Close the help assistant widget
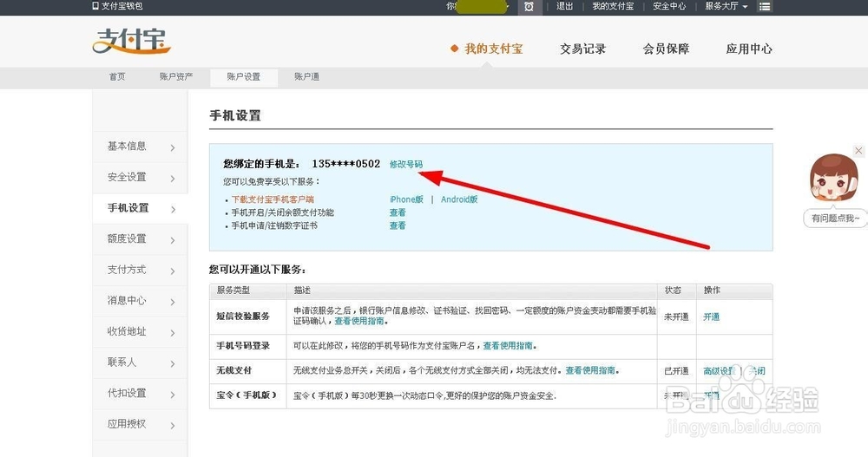This screenshot has height=457, width=868. 858,151
